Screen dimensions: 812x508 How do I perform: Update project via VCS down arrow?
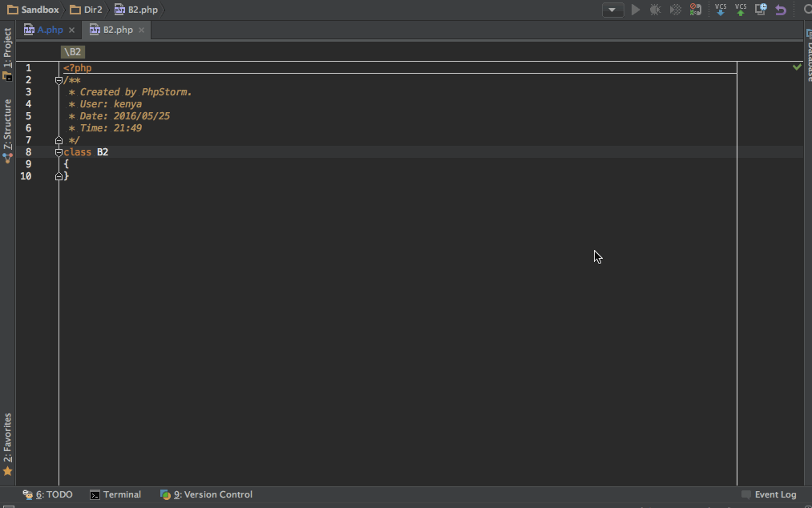click(721, 10)
